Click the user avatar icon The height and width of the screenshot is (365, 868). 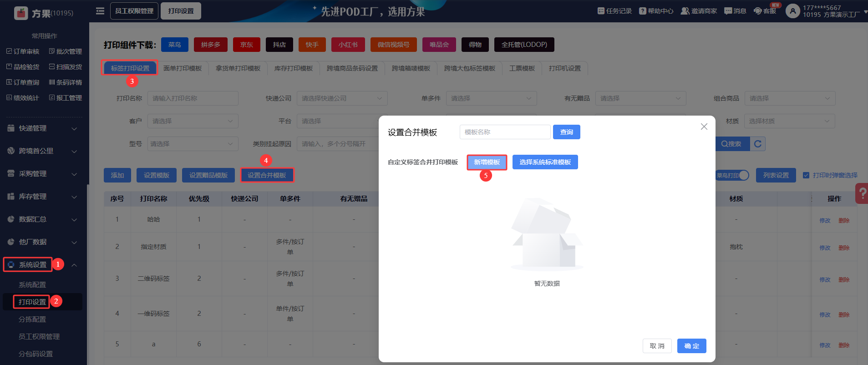pos(793,11)
